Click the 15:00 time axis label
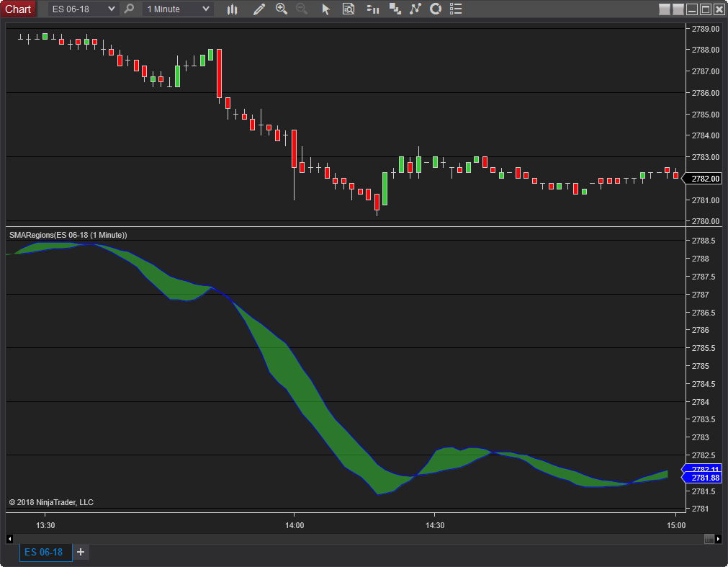728x567 pixels. pos(676,525)
